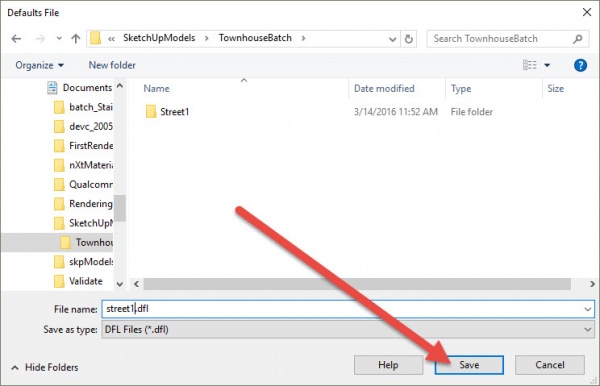Open help with blue question icon

580,65
